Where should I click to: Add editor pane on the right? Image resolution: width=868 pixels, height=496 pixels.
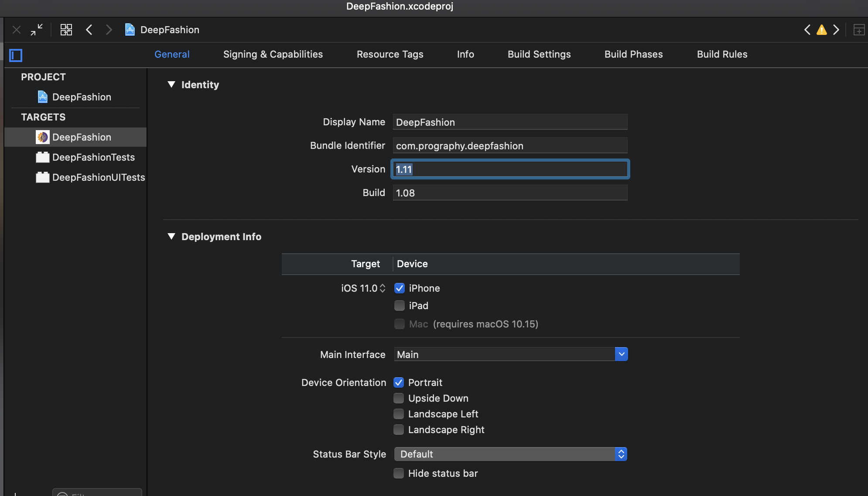click(859, 30)
